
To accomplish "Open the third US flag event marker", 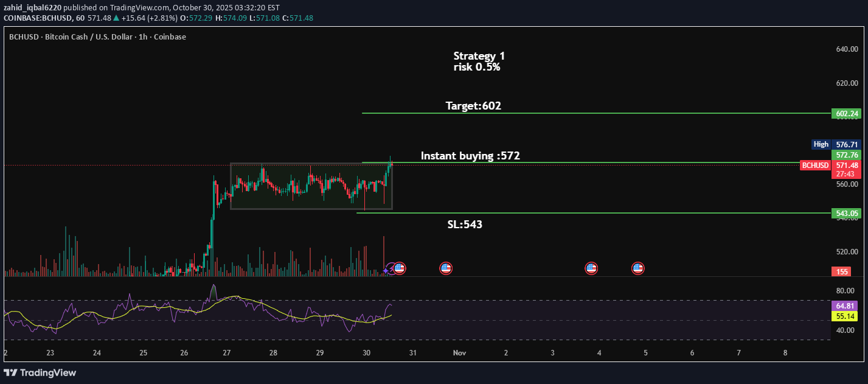I will [591, 268].
